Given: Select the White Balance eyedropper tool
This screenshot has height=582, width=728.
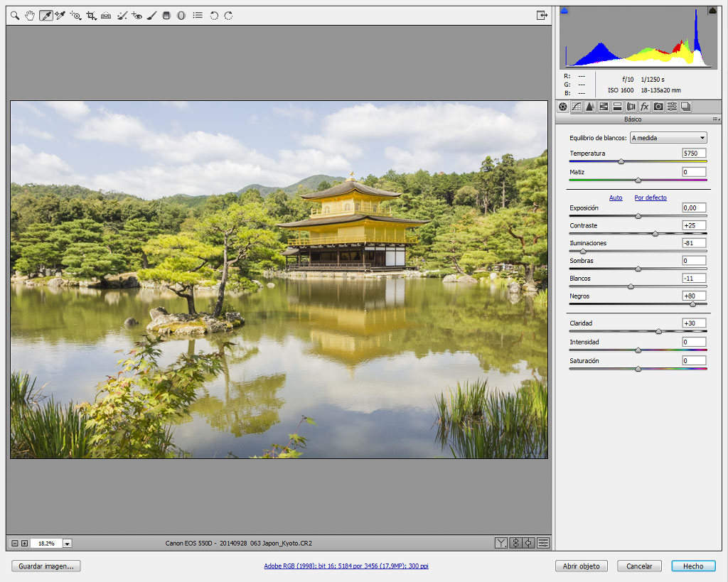Looking at the screenshot, I should pos(45,16).
